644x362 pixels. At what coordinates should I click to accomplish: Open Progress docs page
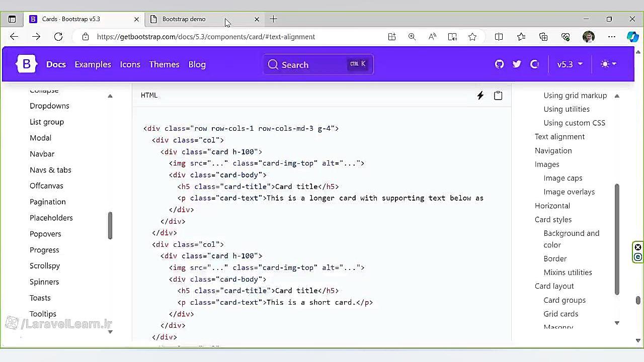tap(44, 250)
